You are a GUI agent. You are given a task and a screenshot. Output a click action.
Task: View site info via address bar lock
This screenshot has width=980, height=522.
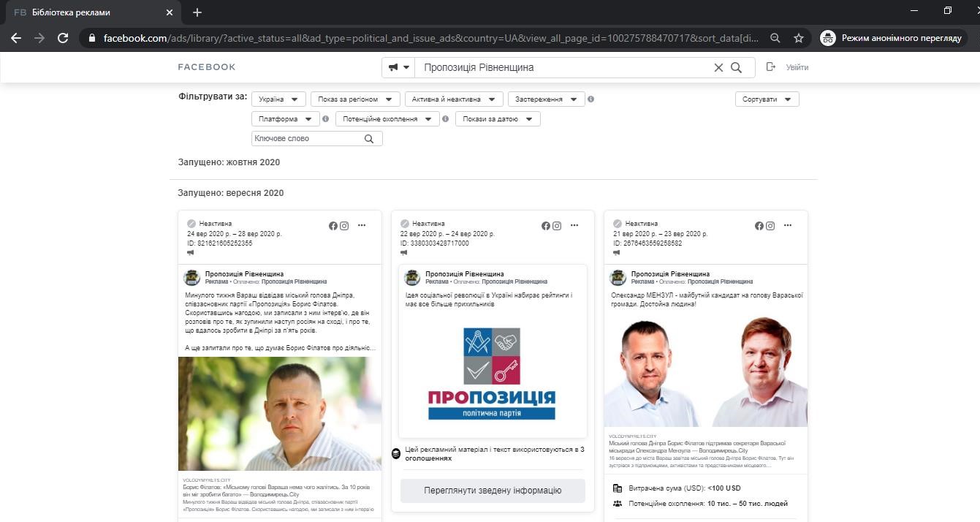pyautogui.click(x=91, y=38)
